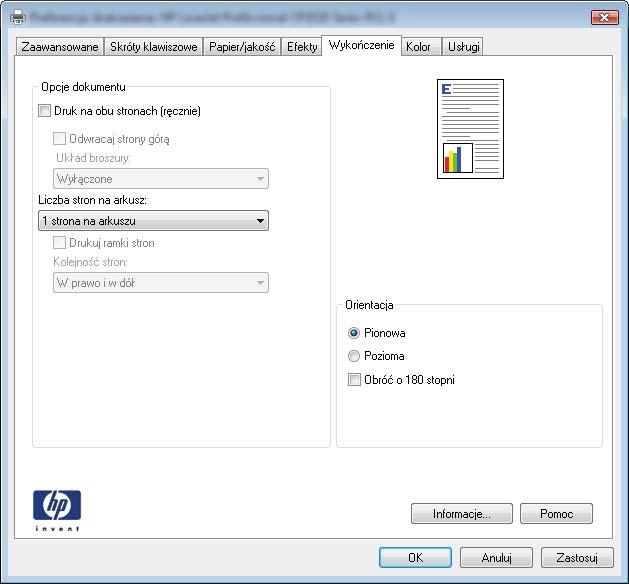The height and width of the screenshot is (584, 629).
Task: Select the Efekty tab
Action: [302, 47]
